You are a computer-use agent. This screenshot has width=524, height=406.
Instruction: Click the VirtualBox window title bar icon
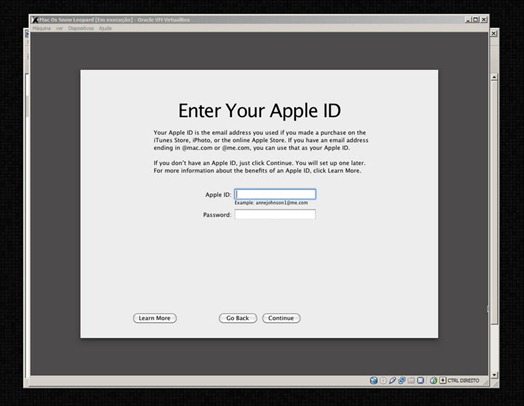coord(35,20)
